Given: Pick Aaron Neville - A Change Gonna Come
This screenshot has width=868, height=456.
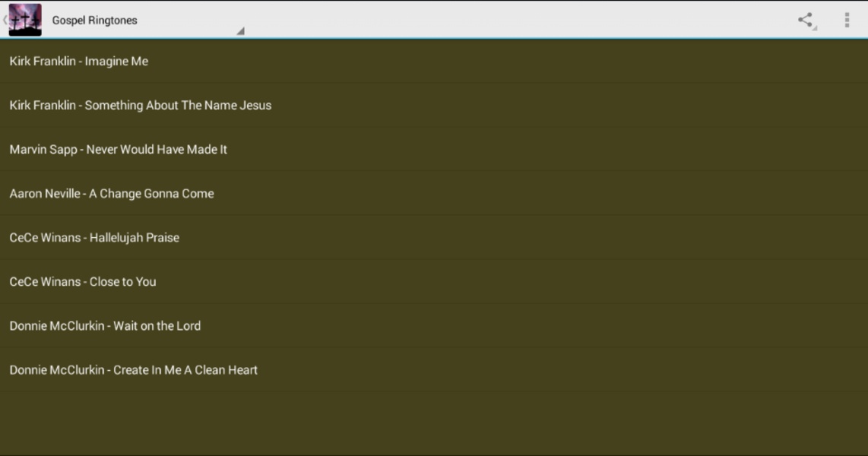Looking at the screenshot, I should [x=434, y=193].
